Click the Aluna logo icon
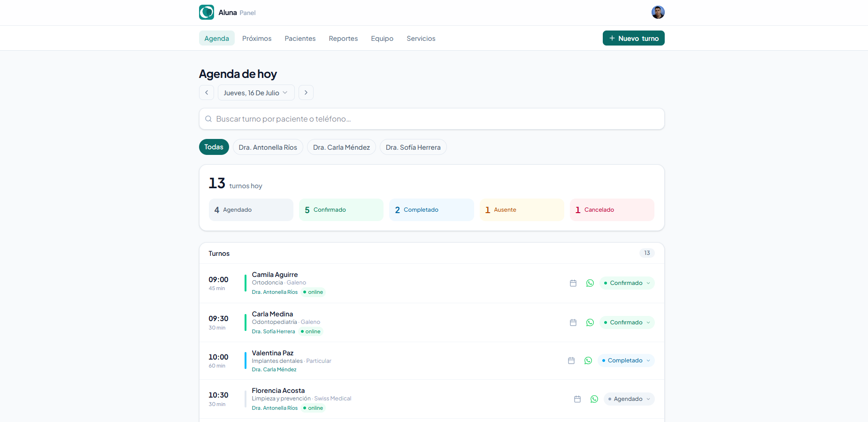The width and height of the screenshot is (868, 422). [207, 12]
